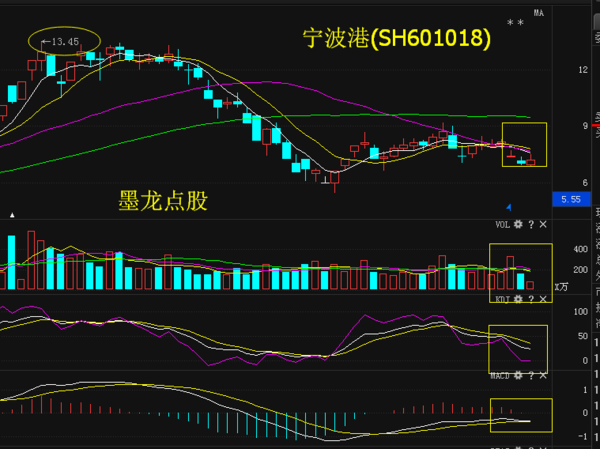Close the MACD indicator panel
The width and height of the screenshot is (600, 449).
[543, 376]
